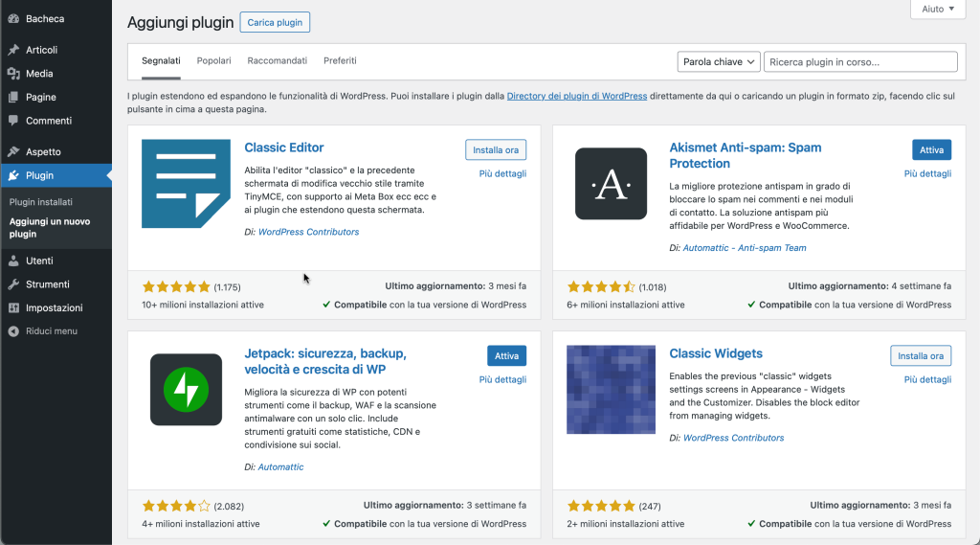Image resolution: width=980 pixels, height=545 pixels.
Task: Open Plugin installati submenu item
Action: click(40, 202)
